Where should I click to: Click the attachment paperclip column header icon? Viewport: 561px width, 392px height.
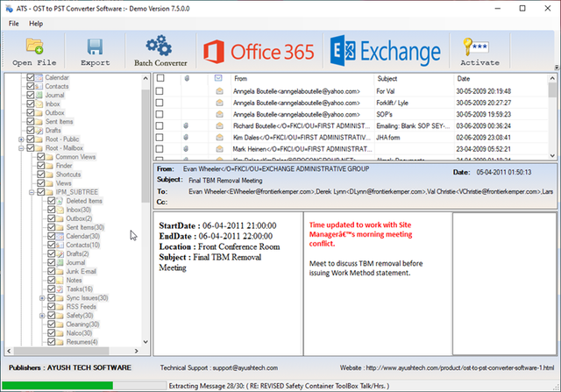click(187, 79)
